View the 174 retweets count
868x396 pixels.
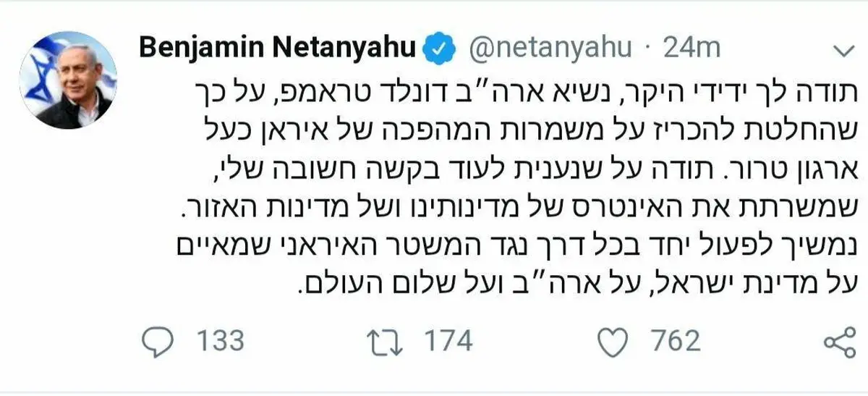coord(448,341)
